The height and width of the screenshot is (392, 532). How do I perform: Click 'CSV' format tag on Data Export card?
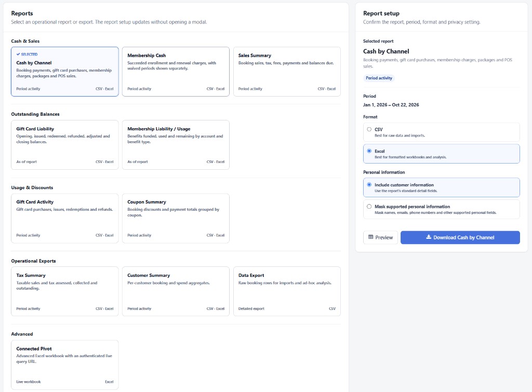[332, 308]
